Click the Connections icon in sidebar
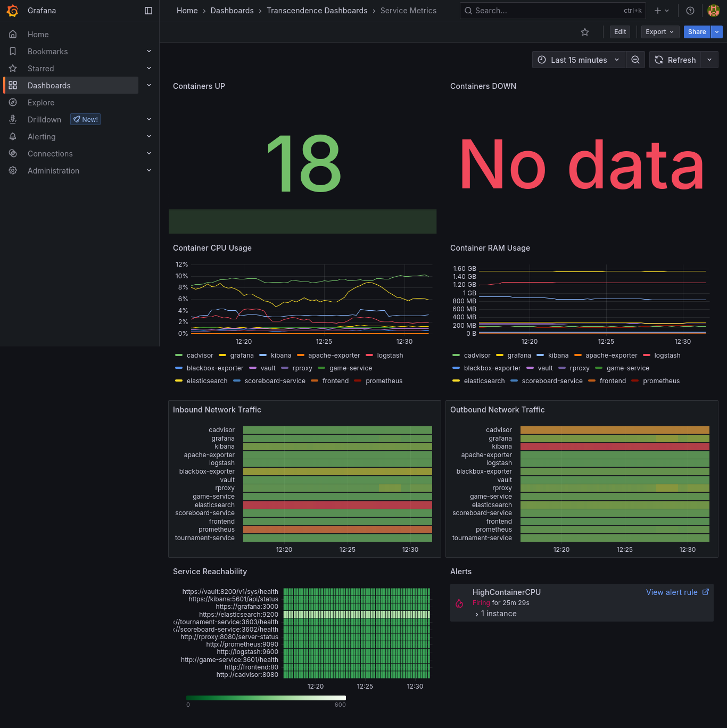The height and width of the screenshot is (728, 727). (13, 153)
